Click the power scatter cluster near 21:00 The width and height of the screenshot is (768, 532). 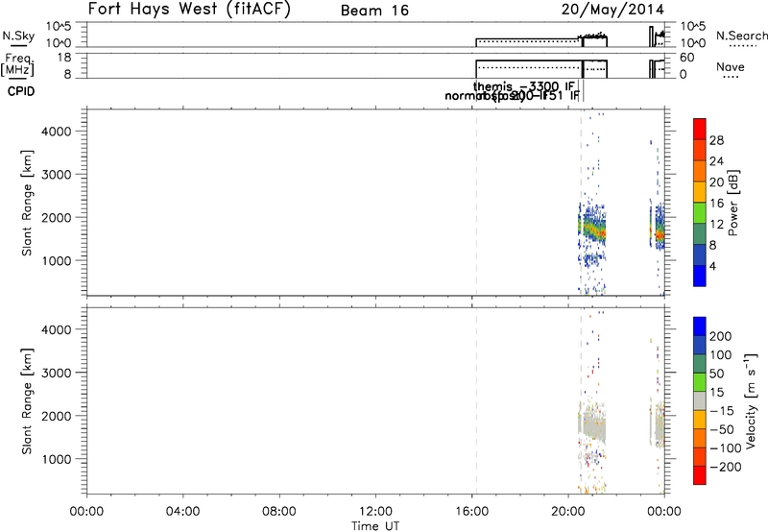(592, 228)
